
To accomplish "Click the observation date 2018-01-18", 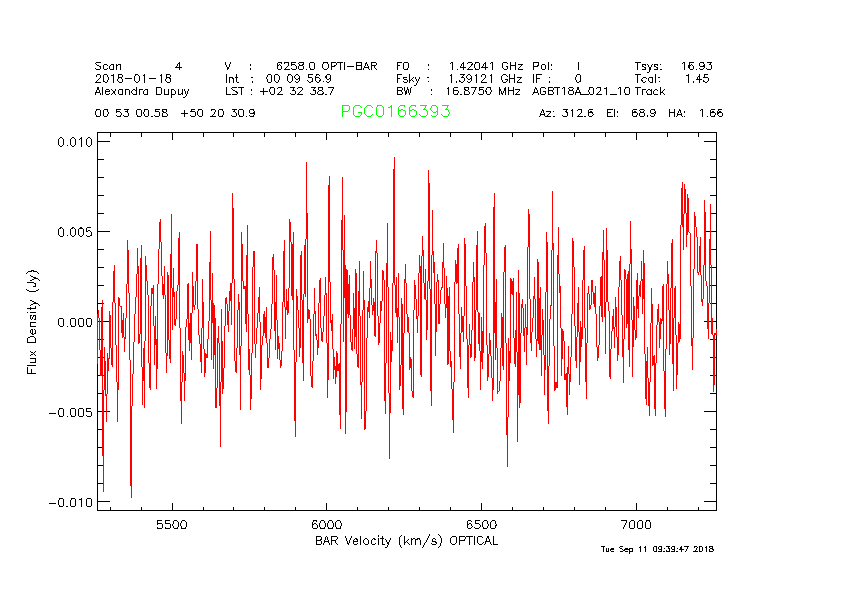I will pos(132,78).
